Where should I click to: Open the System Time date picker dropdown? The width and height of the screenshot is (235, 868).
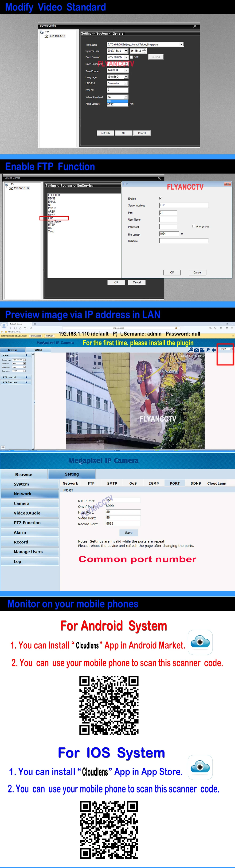point(126,51)
